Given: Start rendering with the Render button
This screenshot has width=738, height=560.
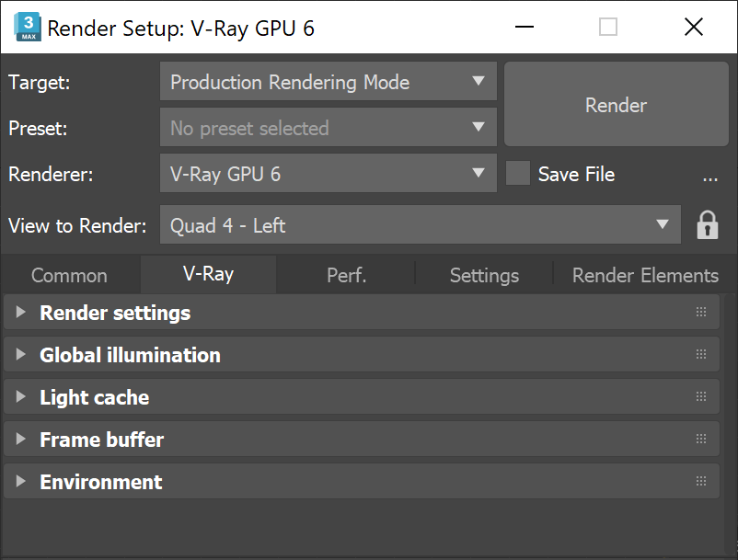Looking at the screenshot, I should pos(615,105).
